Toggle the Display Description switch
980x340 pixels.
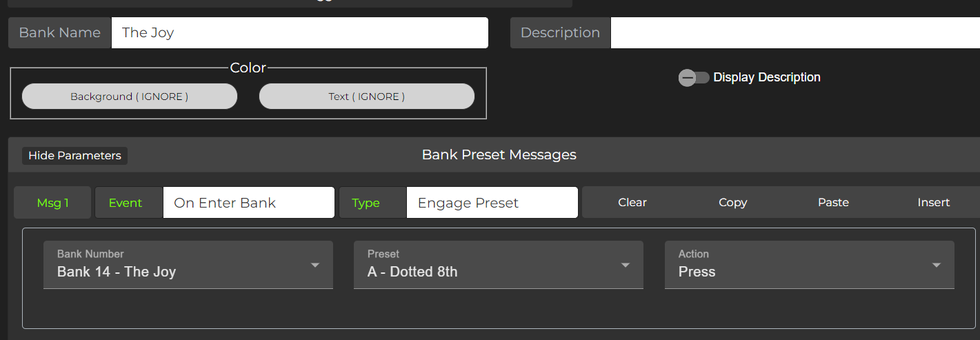pos(694,78)
